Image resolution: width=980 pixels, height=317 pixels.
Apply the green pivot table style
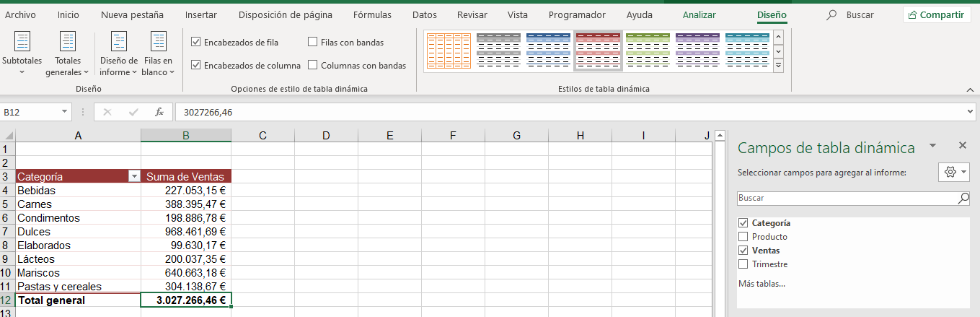point(647,51)
